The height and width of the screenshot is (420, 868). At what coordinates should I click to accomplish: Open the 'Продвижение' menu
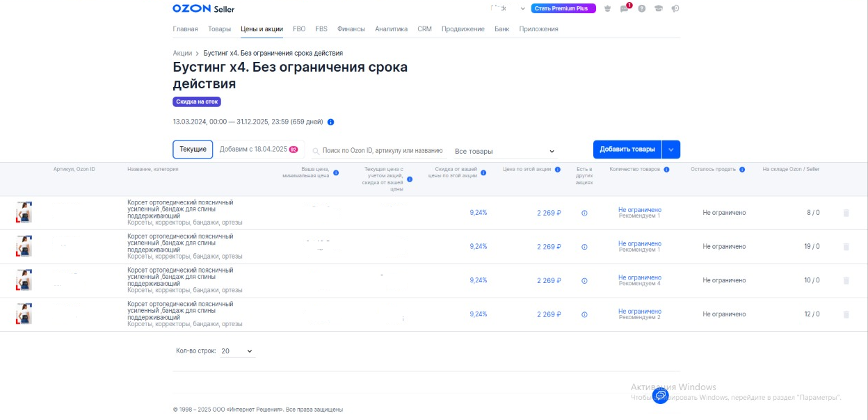tap(463, 29)
